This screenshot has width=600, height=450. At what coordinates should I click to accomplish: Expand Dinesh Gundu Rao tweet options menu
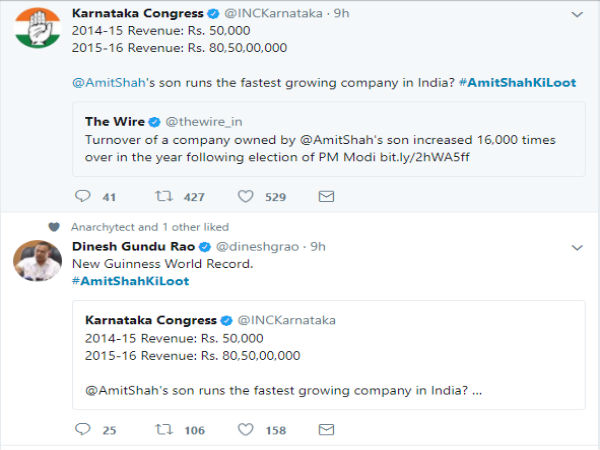[576, 246]
